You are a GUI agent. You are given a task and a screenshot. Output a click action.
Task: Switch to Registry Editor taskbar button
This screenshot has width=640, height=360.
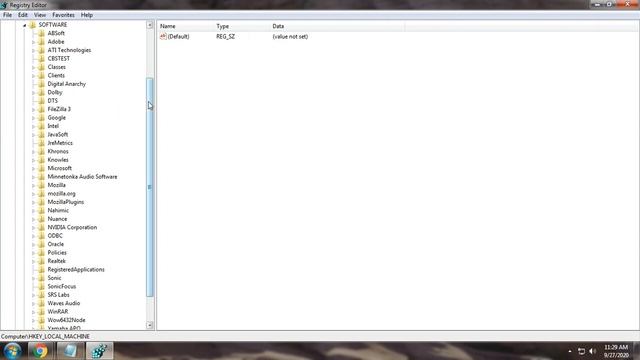click(99, 351)
